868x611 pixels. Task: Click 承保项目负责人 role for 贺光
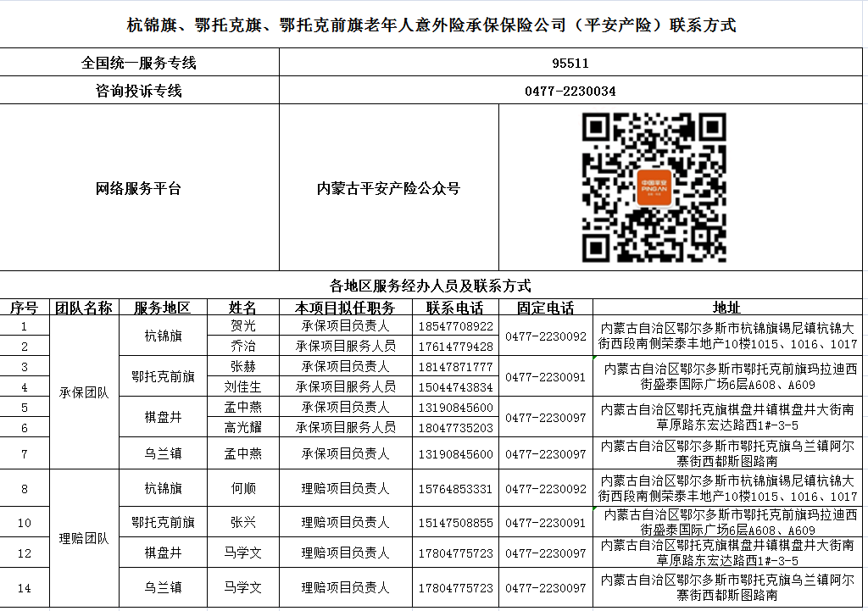pyautogui.click(x=346, y=325)
